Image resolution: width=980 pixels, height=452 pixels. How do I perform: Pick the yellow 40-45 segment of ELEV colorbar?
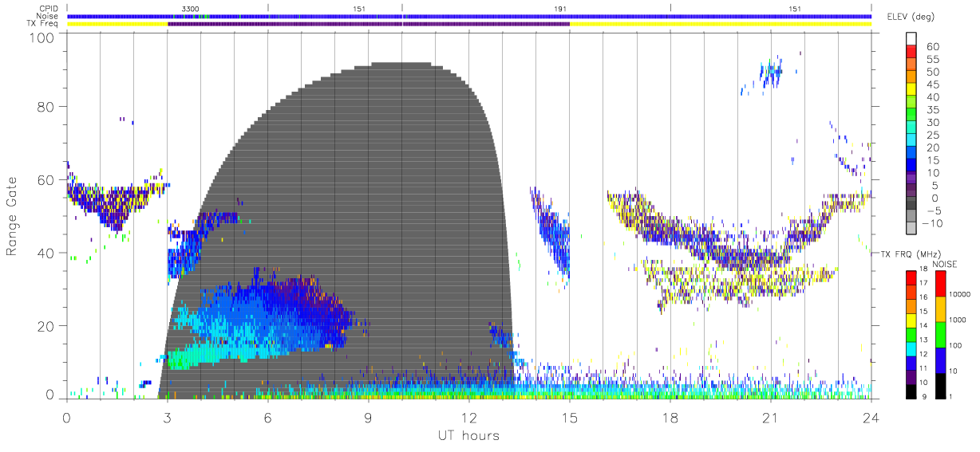912,90
